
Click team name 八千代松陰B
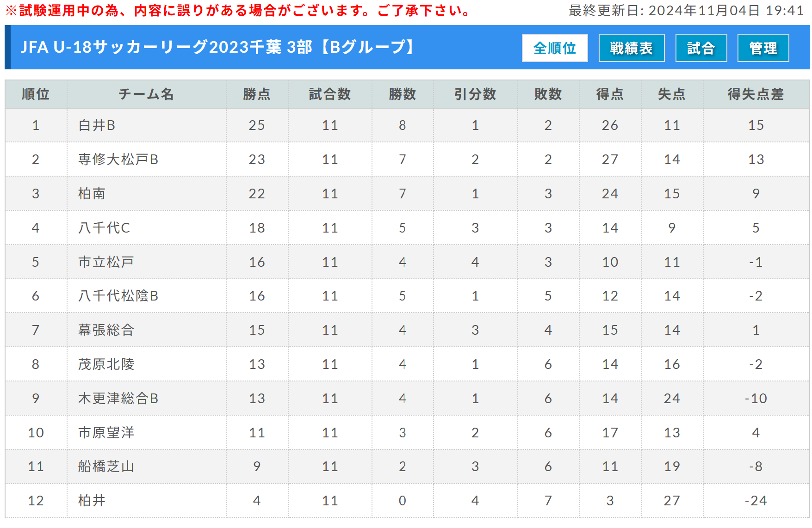click(x=118, y=296)
